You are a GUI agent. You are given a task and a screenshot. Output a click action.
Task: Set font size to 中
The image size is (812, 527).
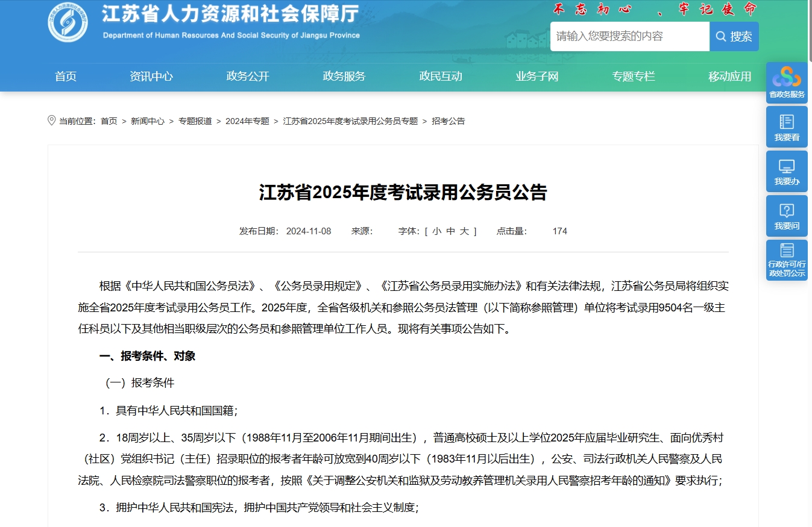(x=450, y=231)
